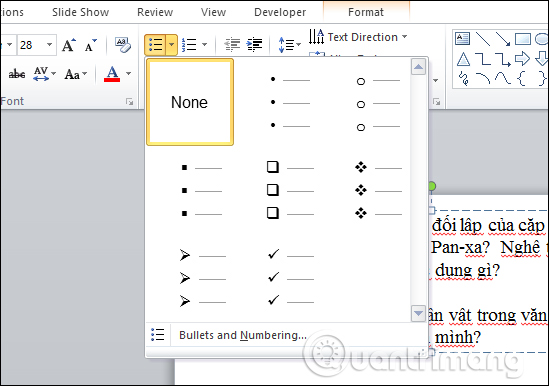Clear all formatting with eraser icon

coord(123,45)
